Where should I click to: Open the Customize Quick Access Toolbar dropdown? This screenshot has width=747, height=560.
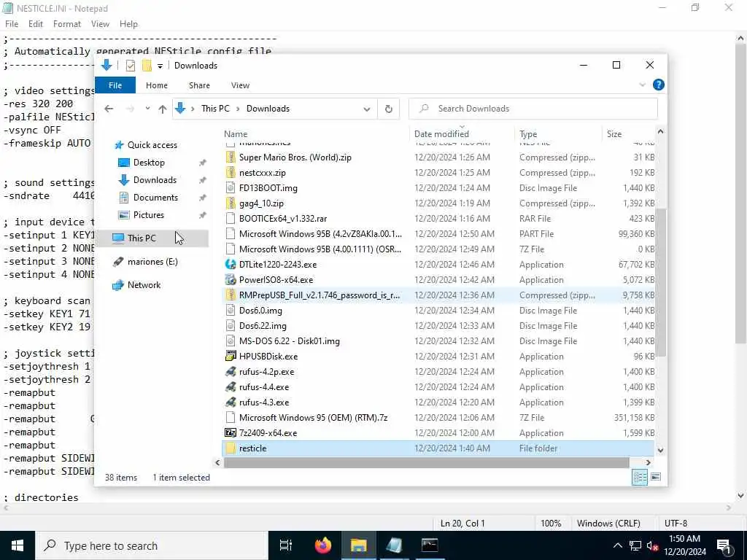(160, 66)
